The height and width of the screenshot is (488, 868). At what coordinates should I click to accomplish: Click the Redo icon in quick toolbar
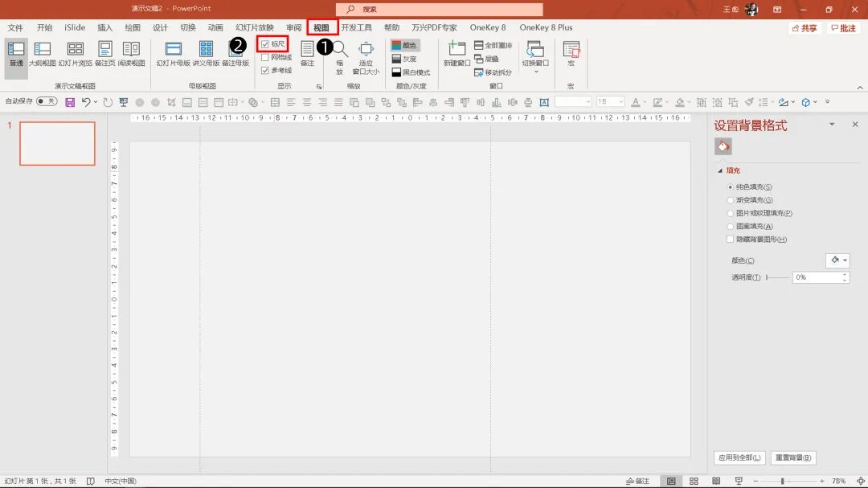108,102
